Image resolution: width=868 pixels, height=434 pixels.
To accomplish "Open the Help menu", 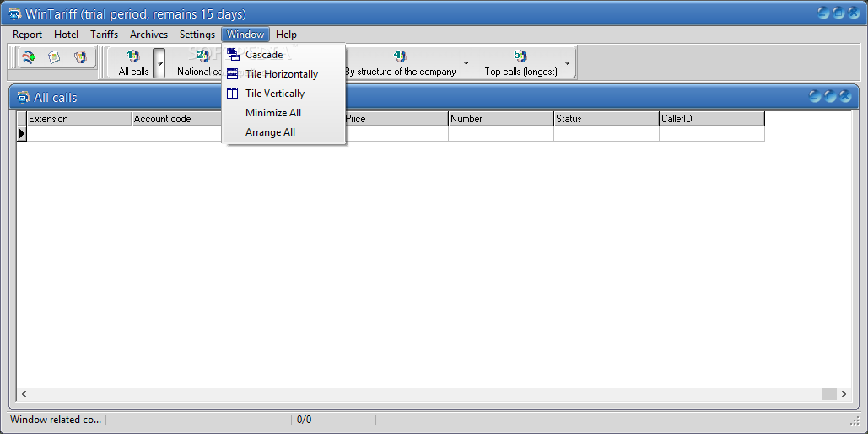I will (x=286, y=35).
